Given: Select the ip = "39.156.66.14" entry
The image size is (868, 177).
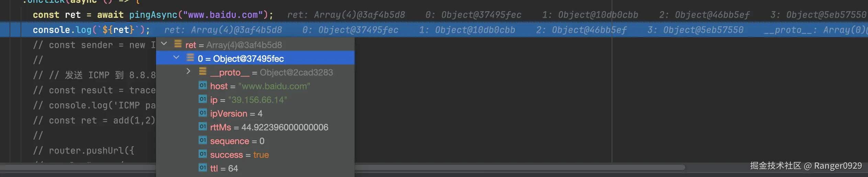Looking at the screenshot, I should pos(255,100).
